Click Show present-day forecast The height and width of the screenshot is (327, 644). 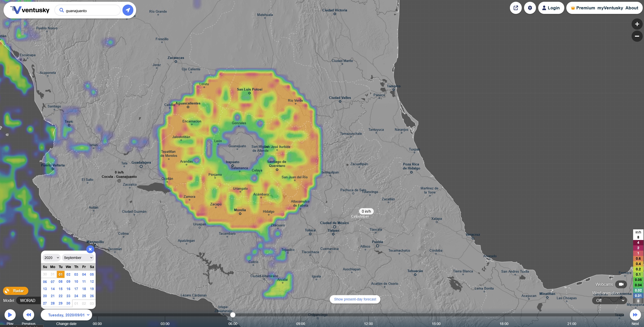[355, 299]
